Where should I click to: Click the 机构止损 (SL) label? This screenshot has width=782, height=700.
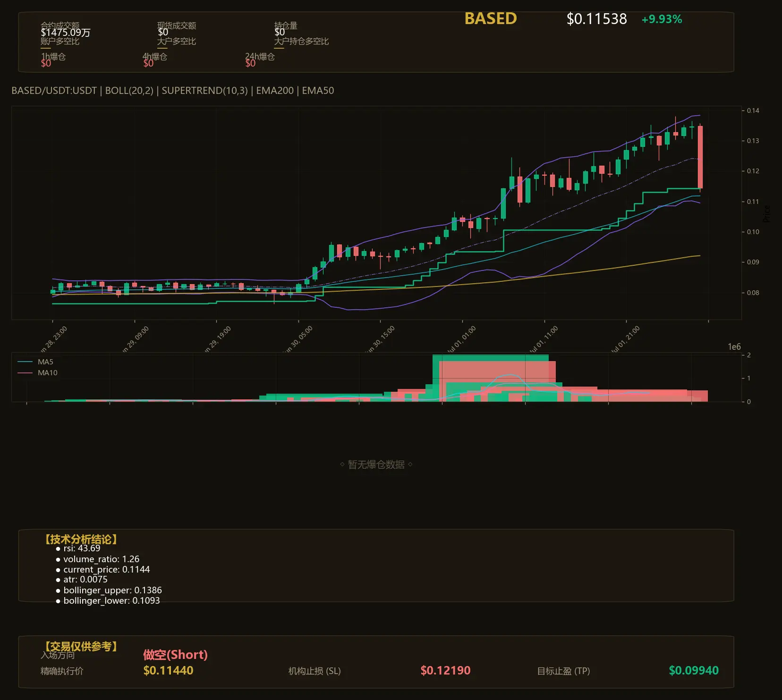coord(314,671)
